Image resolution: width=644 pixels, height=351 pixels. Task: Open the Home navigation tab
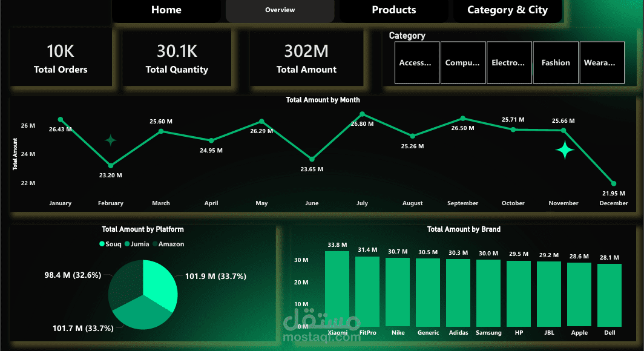coord(166,10)
